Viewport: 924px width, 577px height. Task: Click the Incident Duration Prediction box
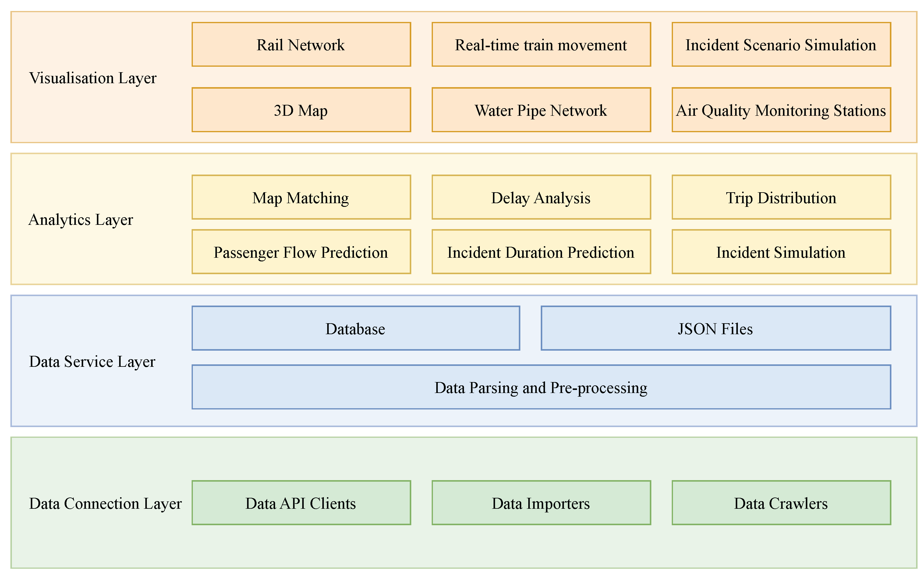click(541, 252)
